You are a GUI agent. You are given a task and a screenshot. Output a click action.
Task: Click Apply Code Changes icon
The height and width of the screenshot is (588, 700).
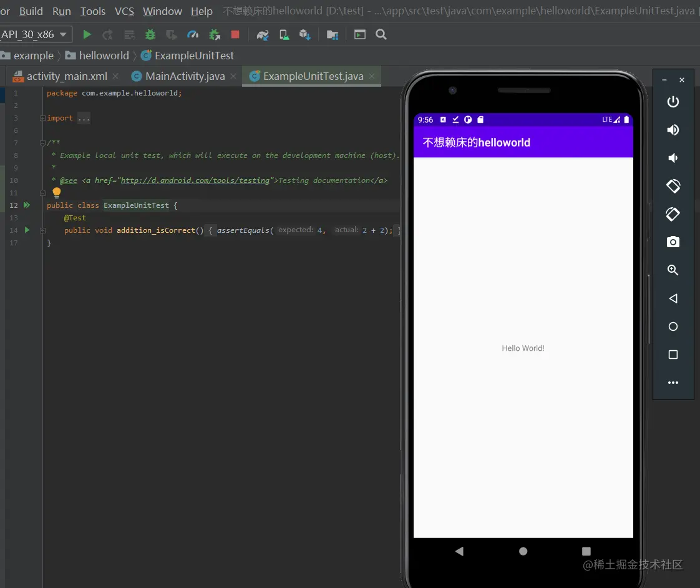click(130, 35)
